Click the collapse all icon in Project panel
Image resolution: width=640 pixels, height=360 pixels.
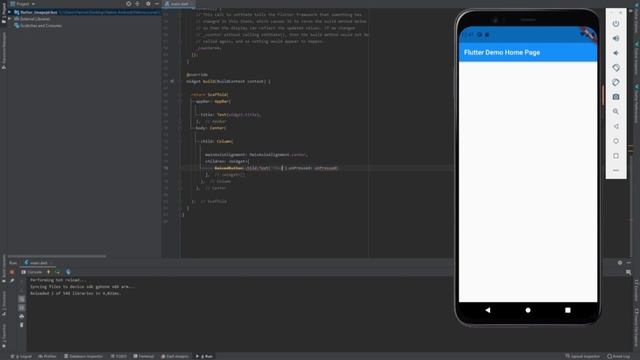click(138, 4)
